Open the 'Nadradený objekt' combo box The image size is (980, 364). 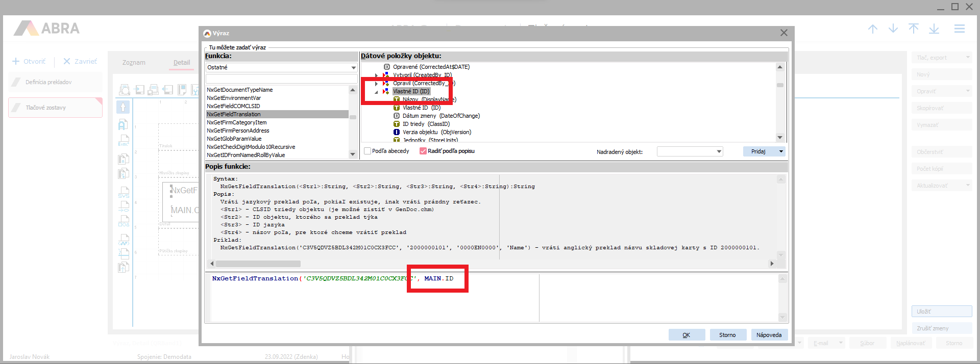pyautogui.click(x=719, y=151)
